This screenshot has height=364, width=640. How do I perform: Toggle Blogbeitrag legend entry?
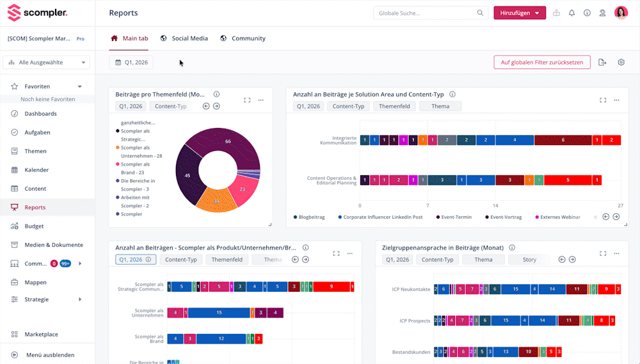click(309, 217)
